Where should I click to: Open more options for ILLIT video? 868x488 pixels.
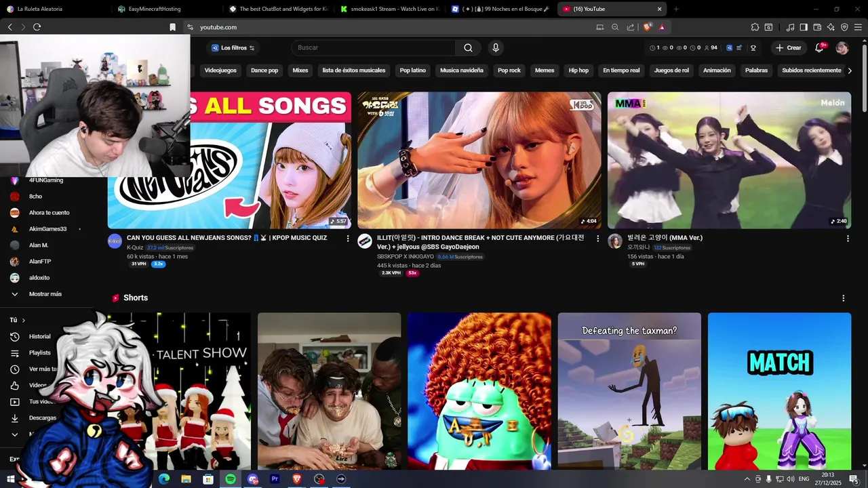point(597,239)
